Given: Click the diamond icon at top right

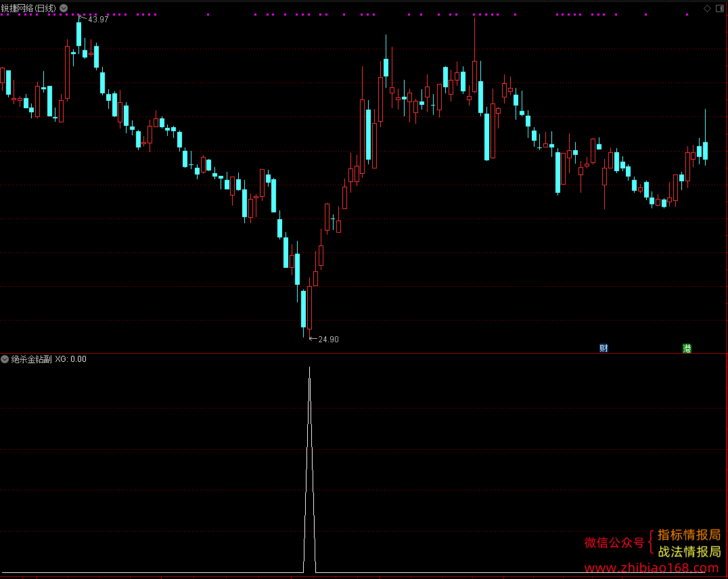Looking at the screenshot, I should (707, 8).
